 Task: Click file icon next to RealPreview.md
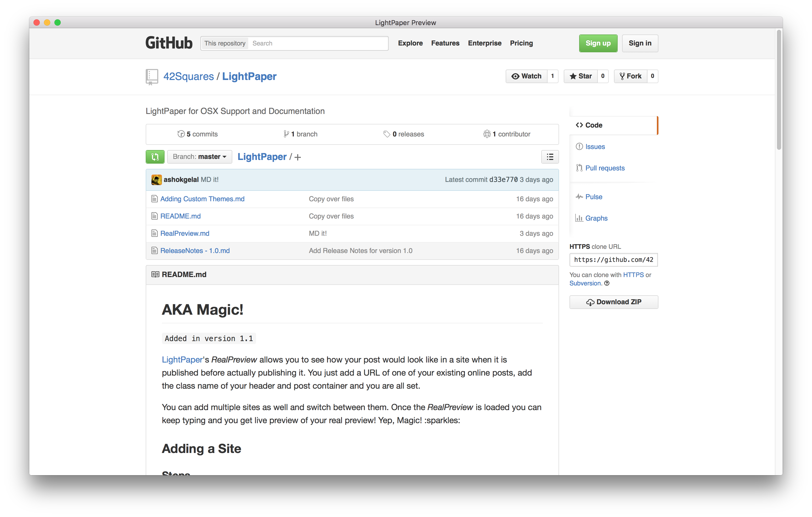[x=154, y=233]
